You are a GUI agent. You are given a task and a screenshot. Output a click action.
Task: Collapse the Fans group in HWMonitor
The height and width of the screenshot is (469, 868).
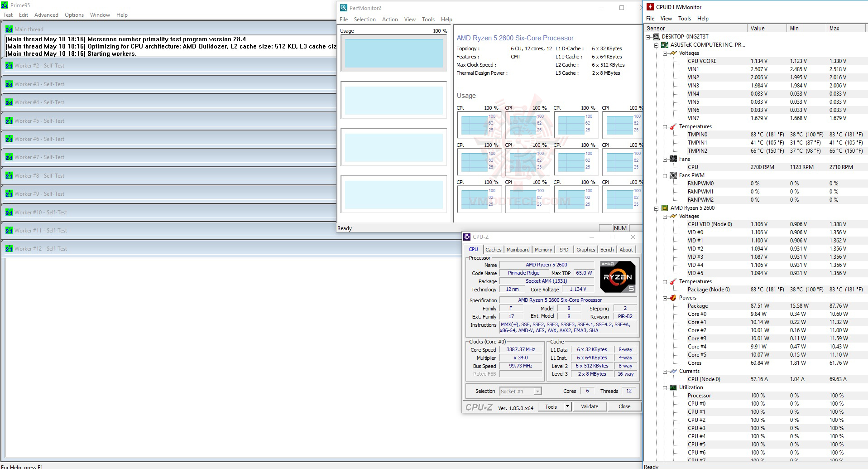[x=665, y=159]
